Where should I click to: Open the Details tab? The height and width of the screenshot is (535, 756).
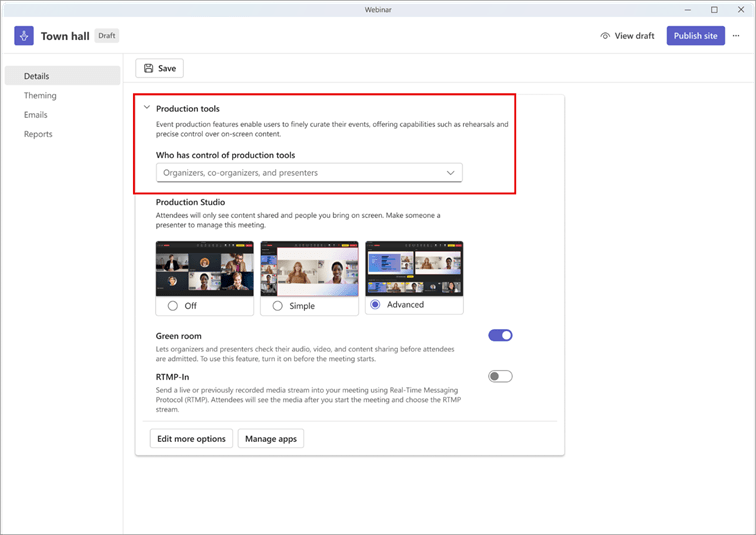point(63,76)
